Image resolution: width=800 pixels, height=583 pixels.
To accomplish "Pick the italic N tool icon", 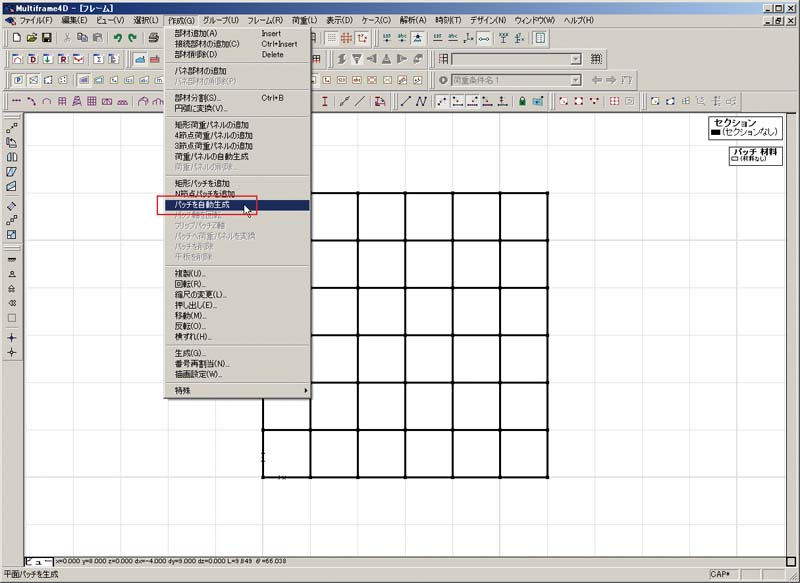I will click(x=421, y=102).
